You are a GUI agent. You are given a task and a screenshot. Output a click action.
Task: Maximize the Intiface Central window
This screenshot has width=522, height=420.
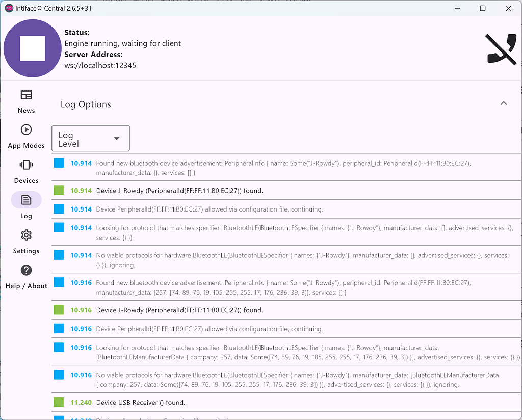coord(482,8)
